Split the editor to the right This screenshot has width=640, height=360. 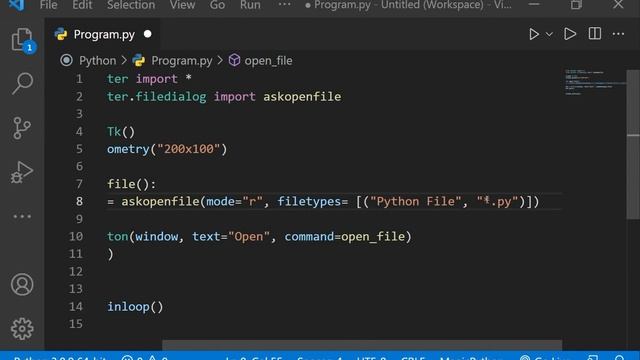click(595, 34)
